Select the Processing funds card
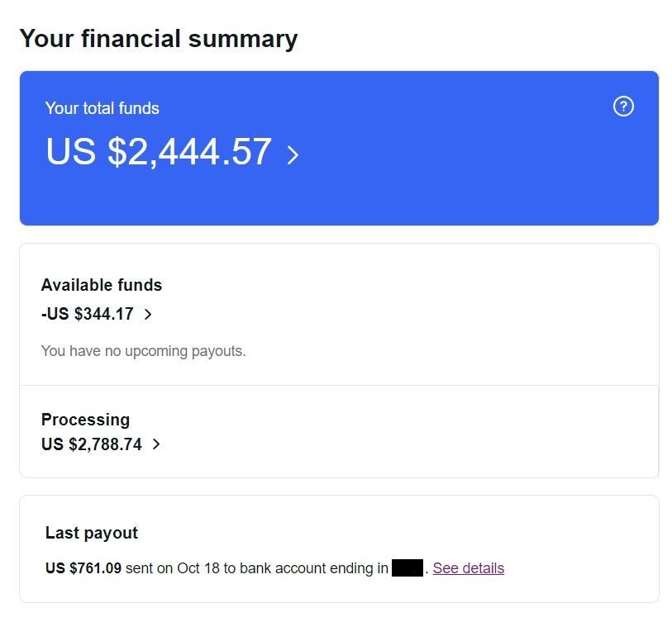 coord(86,420)
